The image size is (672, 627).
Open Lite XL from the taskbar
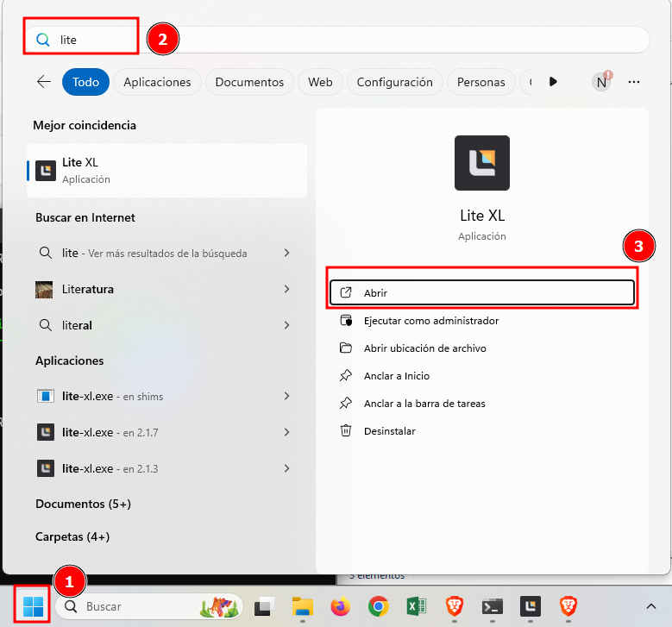(531, 606)
